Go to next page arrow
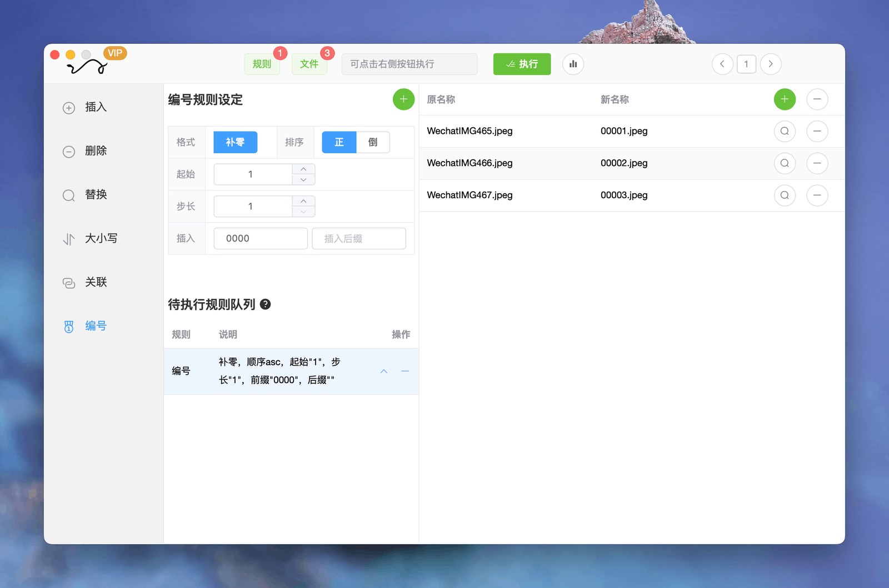This screenshot has height=588, width=889. click(x=771, y=64)
